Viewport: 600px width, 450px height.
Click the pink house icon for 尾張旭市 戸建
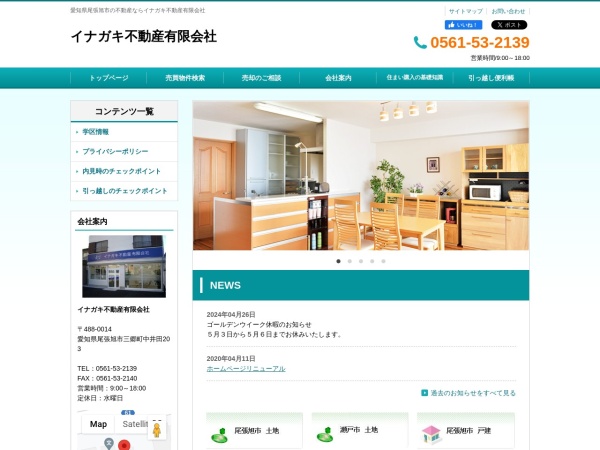[432, 434]
